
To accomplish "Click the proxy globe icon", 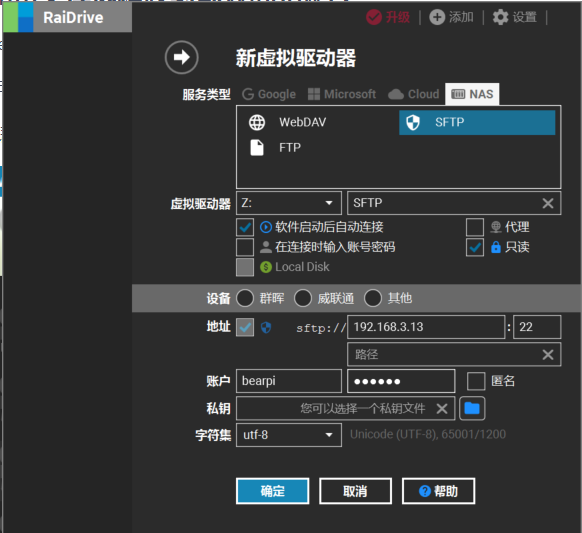I will point(496,227).
